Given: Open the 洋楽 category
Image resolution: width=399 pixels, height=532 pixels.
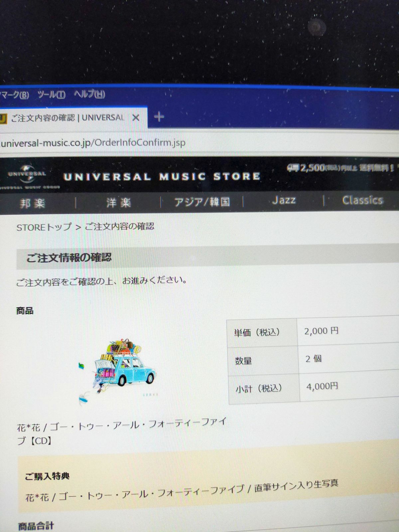Looking at the screenshot, I should pyautogui.click(x=118, y=202).
